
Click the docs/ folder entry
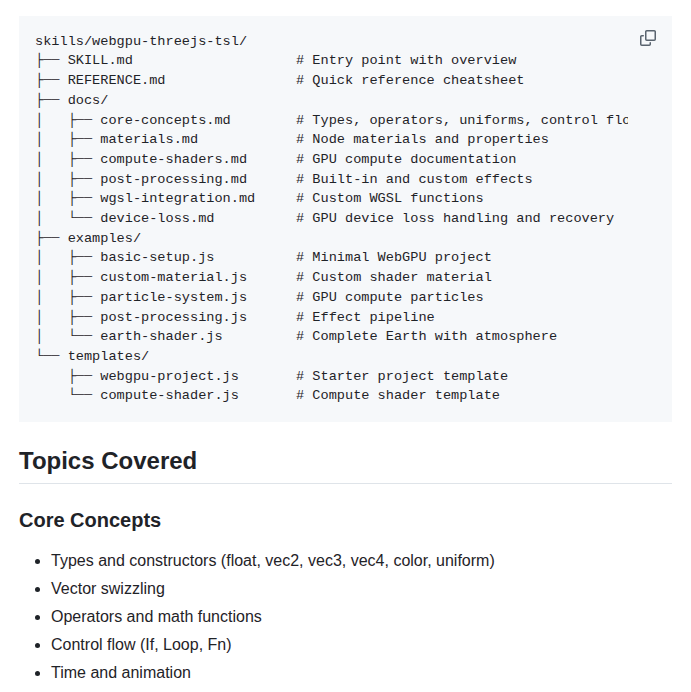click(x=88, y=100)
